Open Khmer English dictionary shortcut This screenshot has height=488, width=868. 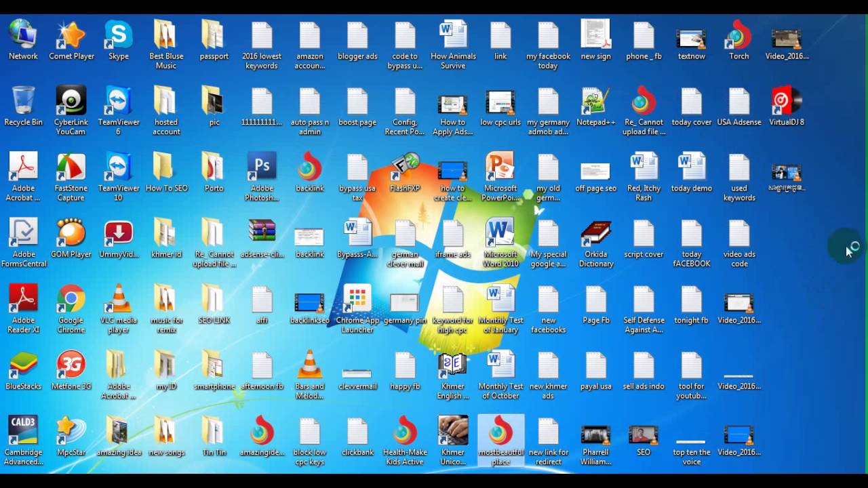point(452,375)
